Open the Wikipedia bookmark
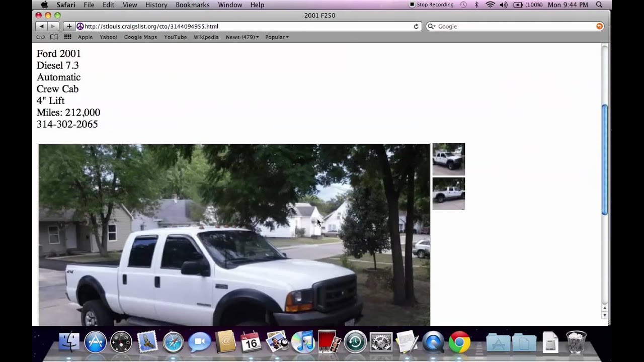This screenshot has width=644, height=362. 206,37
